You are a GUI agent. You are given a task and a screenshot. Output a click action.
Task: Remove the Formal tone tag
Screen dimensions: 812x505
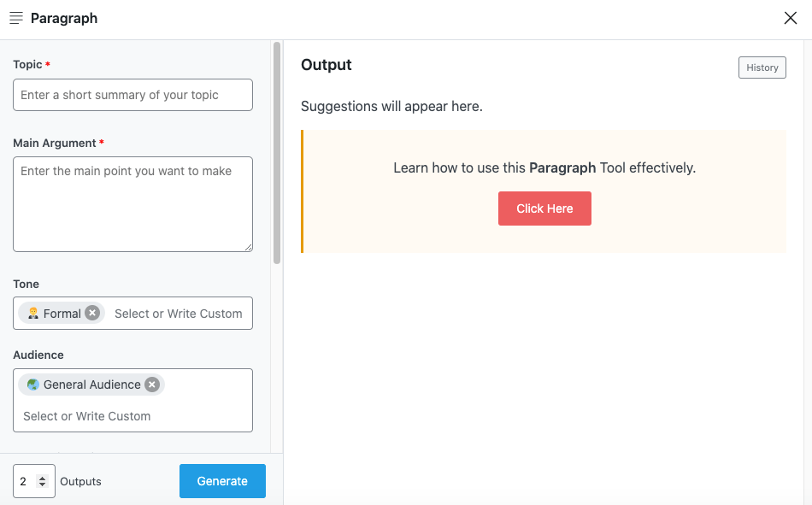[x=92, y=313]
